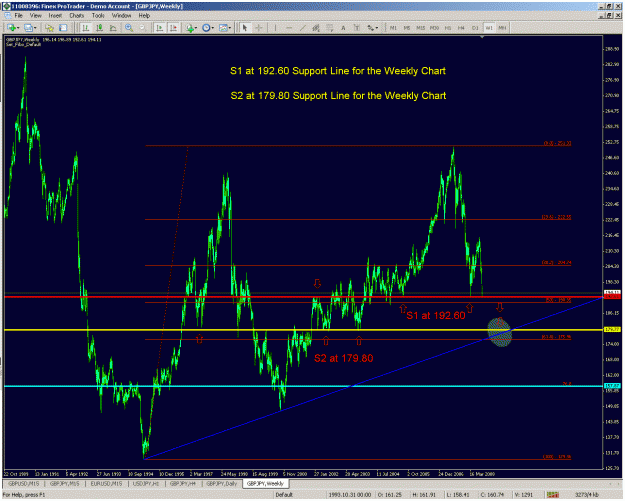Open the Navigator panel icon
625x501 pixels.
coord(63,28)
